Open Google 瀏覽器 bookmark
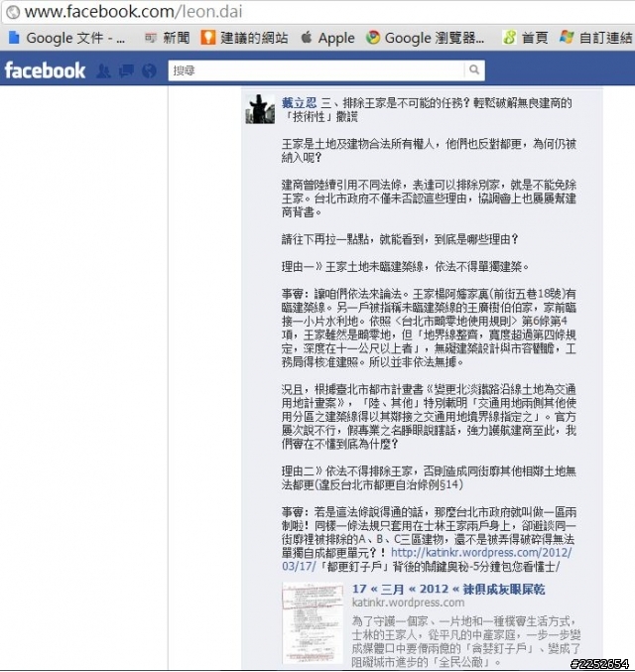 (x=425, y=38)
